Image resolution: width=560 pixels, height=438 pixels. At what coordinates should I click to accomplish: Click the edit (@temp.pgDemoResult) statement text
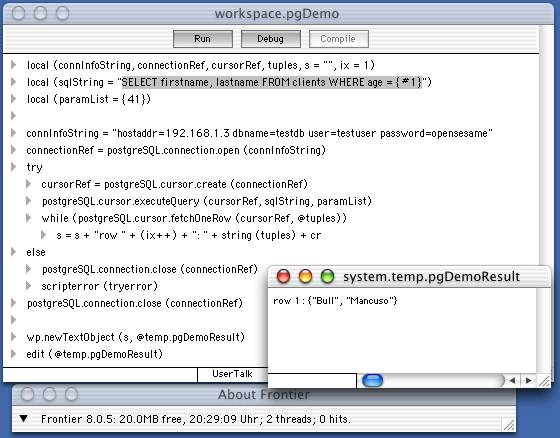94,354
